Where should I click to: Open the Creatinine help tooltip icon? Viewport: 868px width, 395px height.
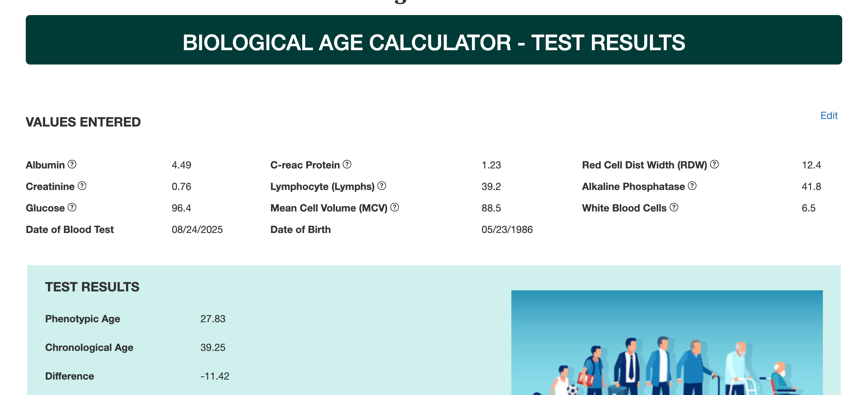tap(82, 186)
